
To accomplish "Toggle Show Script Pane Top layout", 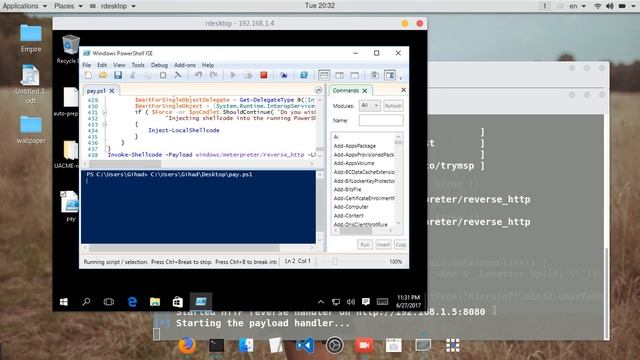I will click(324, 75).
